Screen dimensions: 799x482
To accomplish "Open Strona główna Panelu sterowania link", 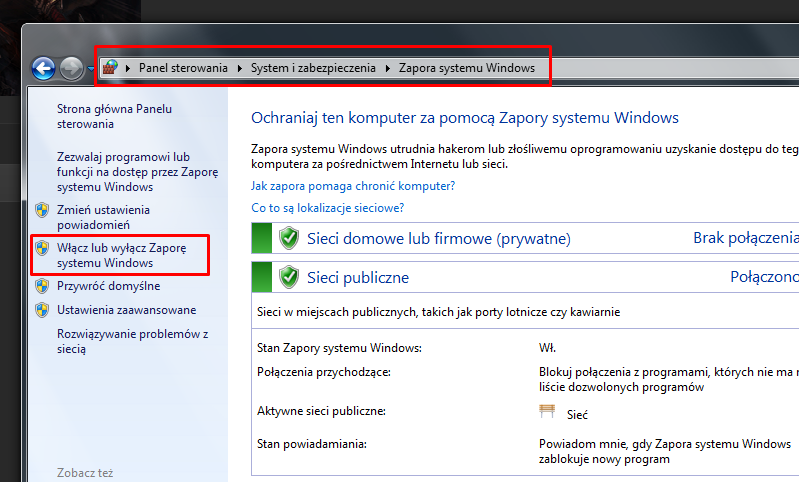I will (x=114, y=116).
